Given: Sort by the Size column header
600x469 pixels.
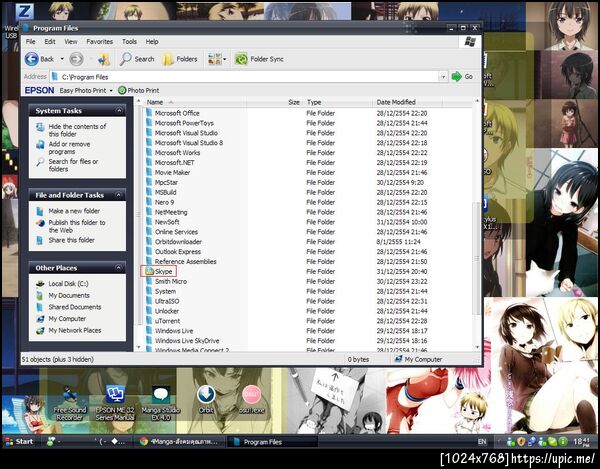Looking at the screenshot, I should (275, 102).
